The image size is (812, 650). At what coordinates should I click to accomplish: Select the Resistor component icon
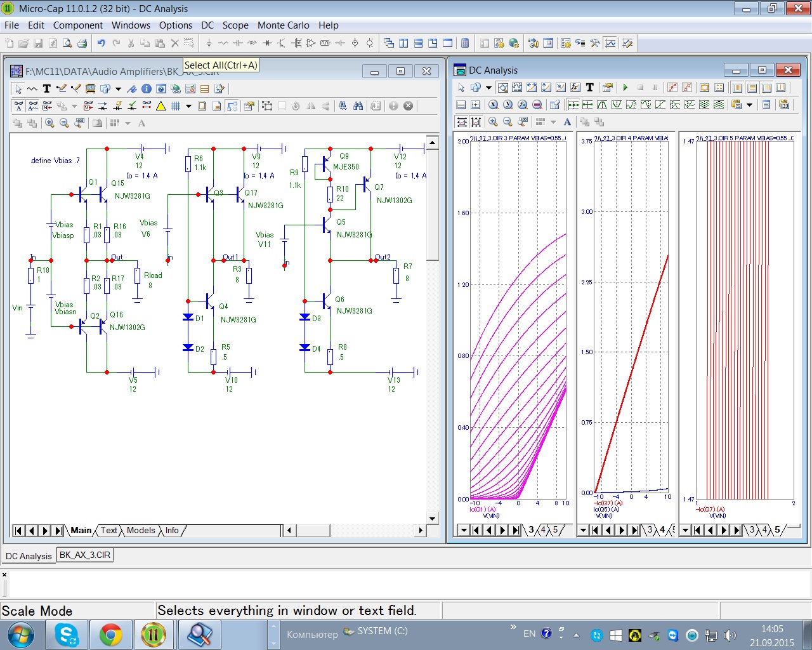click(x=223, y=43)
